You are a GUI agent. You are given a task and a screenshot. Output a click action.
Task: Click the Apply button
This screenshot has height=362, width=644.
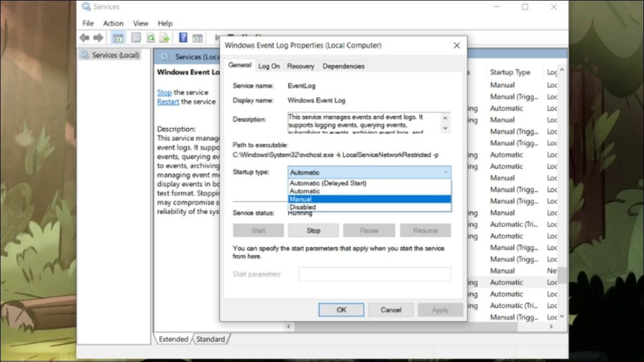(x=440, y=309)
